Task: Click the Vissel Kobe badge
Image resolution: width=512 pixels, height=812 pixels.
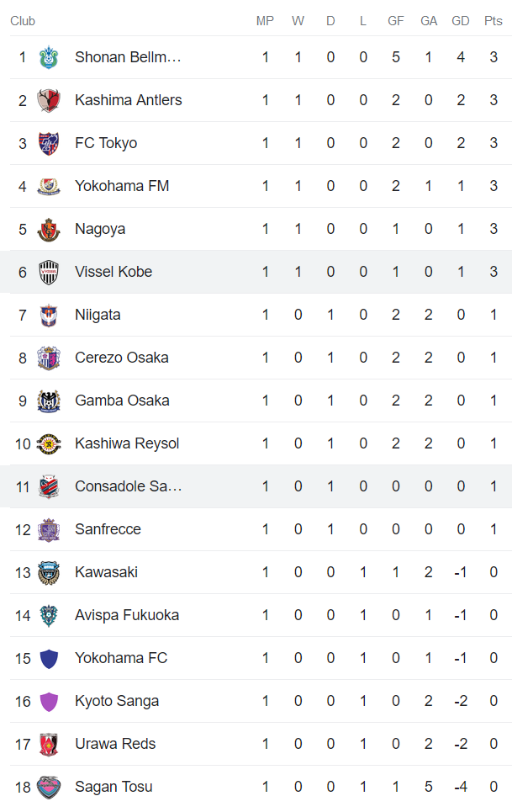Action: tap(49, 272)
